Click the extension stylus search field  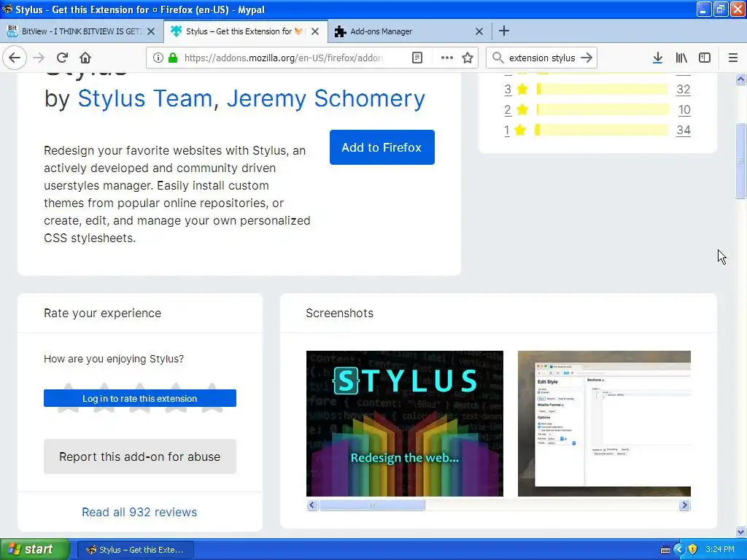pyautogui.click(x=542, y=58)
